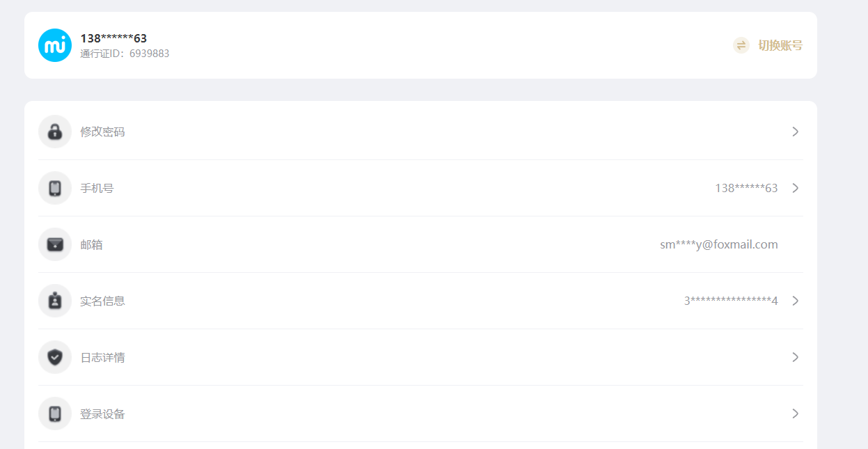
Task: Expand the 修改密码 row chevron
Action: [x=796, y=132]
